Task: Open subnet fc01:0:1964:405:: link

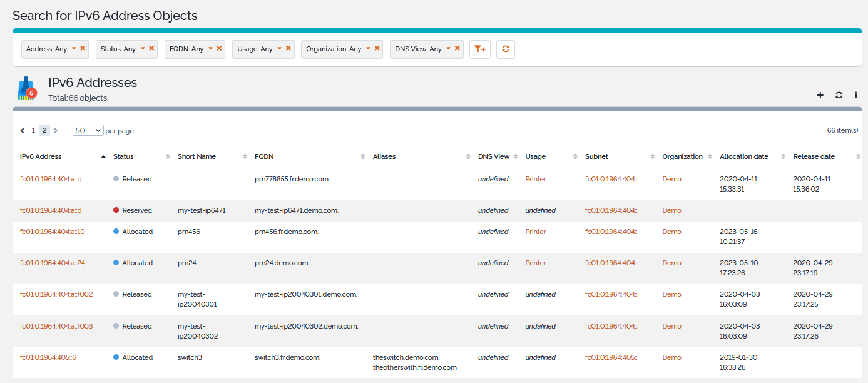Action: 611,357
